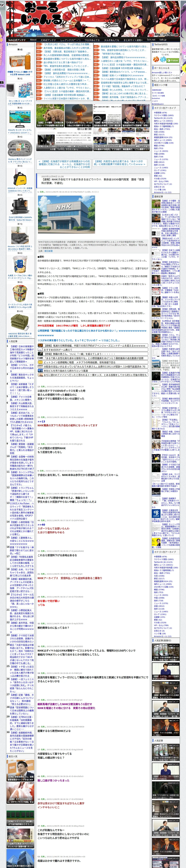Open the mushroom cloud explosion thumbnail
The width and height of the screenshot is (186, 868).
79,116
